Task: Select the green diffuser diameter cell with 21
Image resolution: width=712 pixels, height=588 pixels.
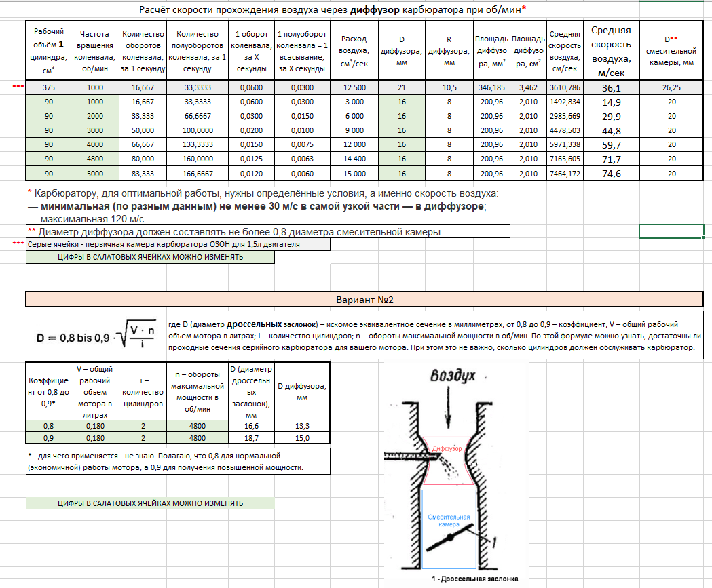Action: [x=402, y=88]
